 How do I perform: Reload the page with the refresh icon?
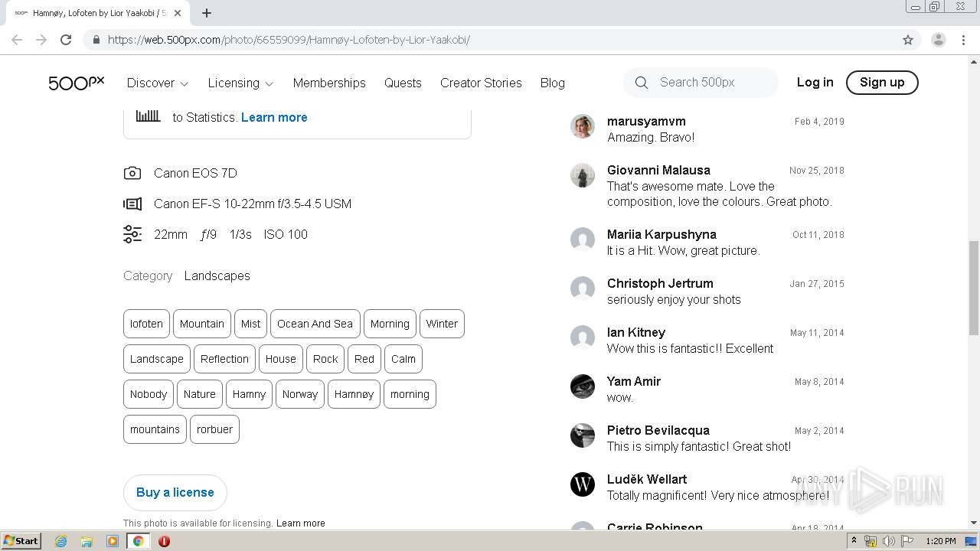pyautogui.click(x=66, y=40)
